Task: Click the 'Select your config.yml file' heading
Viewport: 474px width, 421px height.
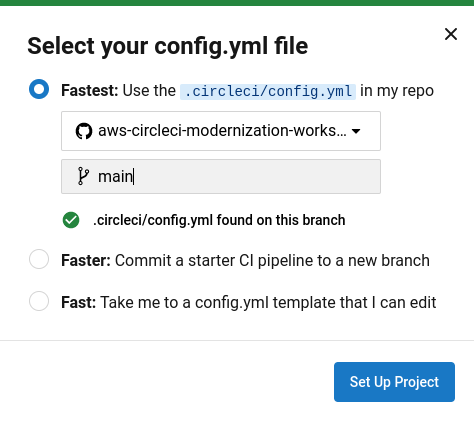Action: click(x=168, y=46)
